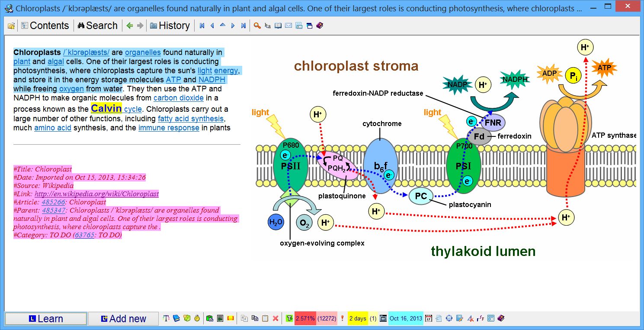Click the '2 days' interval field
This screenshot has height=330, width=644.
click(357, 318)
